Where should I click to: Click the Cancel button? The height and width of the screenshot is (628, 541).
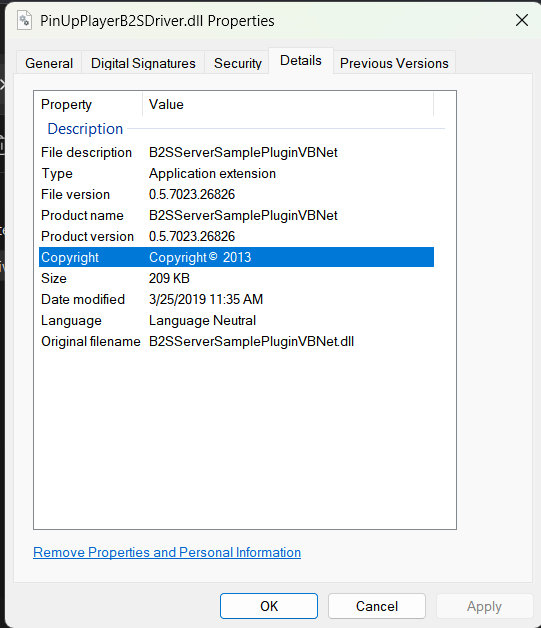pos(377,606)
